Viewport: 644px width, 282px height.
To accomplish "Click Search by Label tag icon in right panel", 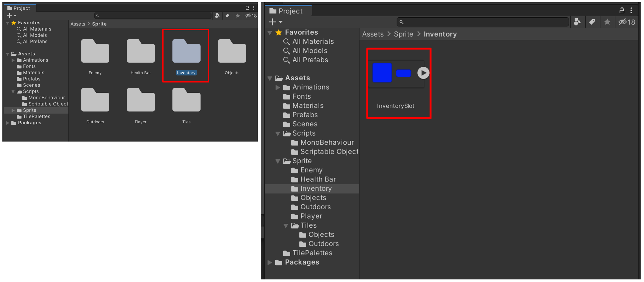I will coord(592,22).
